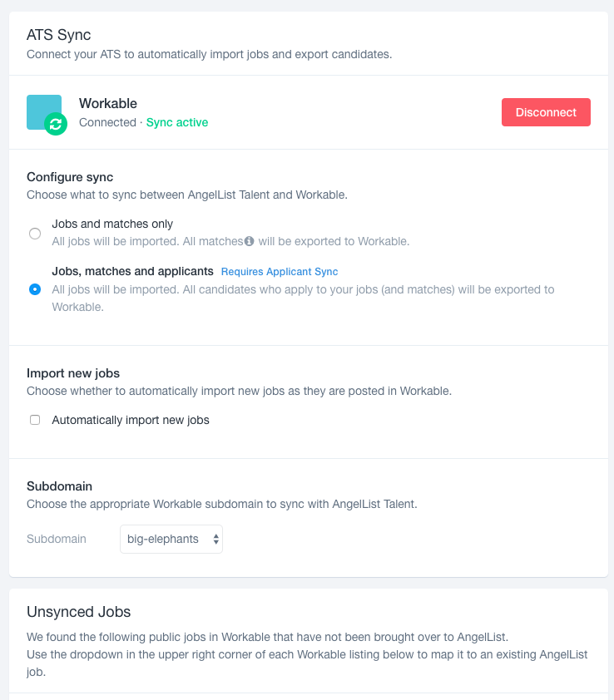Click the Jobs and matches only label
Screen dimensions: 614x700
112,224
